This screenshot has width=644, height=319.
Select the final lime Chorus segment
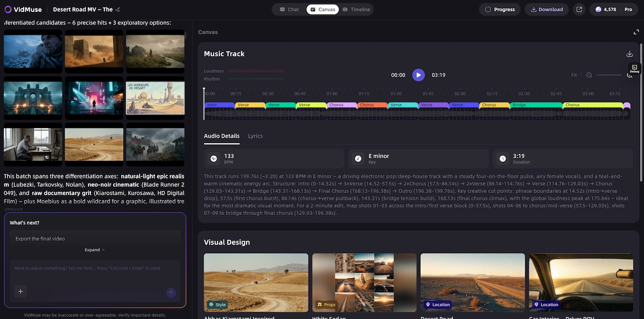(592, 105)
